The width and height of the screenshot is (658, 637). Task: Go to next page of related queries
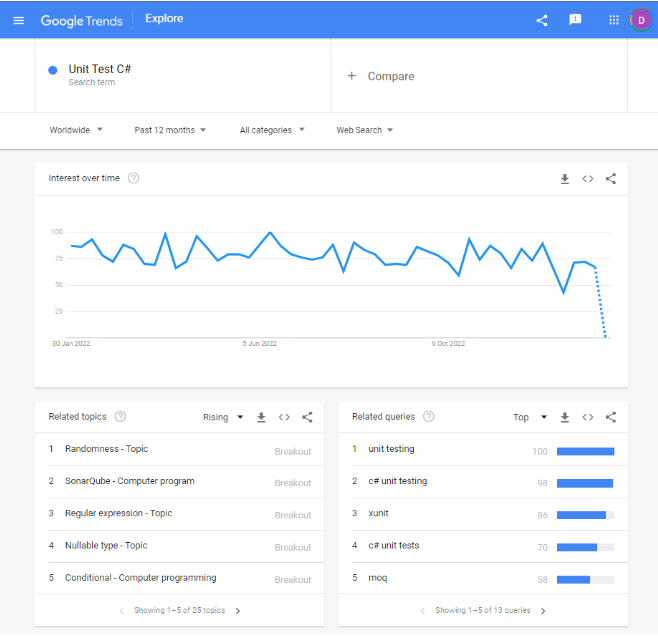pyautogui.click(x=543, y=611)
